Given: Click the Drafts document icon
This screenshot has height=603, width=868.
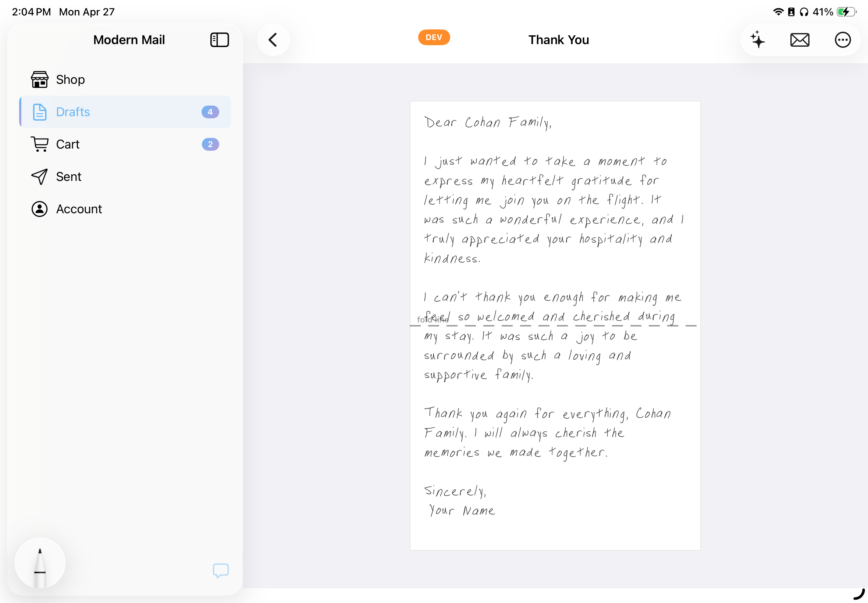Looking at the screenshot, I should coord(40,112).
